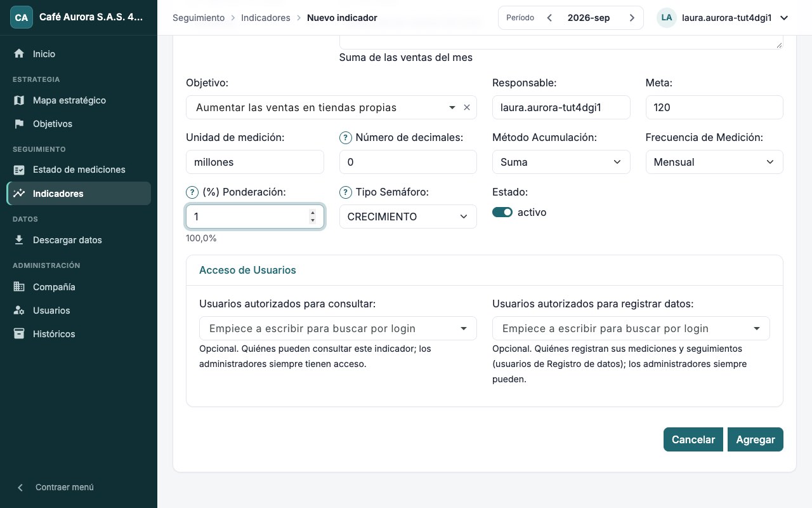Open the Tipo Semáforo dropdown
Screen dimensions: 812x508
coord(408,217)
